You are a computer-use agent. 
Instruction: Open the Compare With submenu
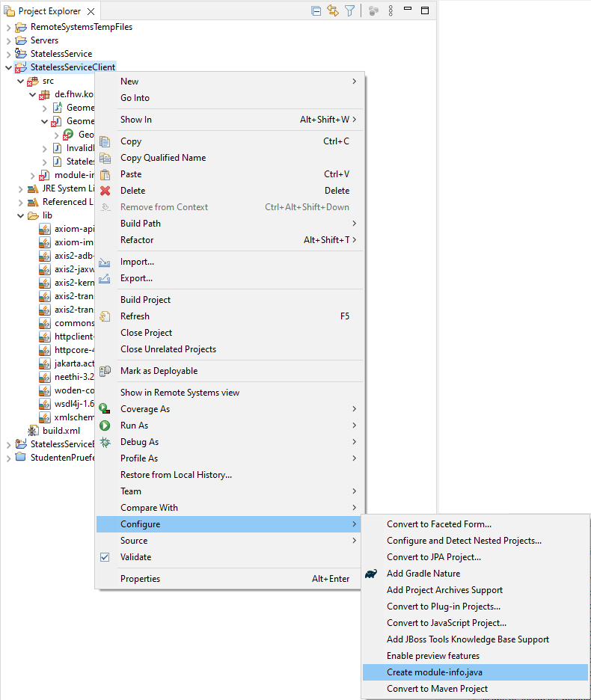pos(230,508)
